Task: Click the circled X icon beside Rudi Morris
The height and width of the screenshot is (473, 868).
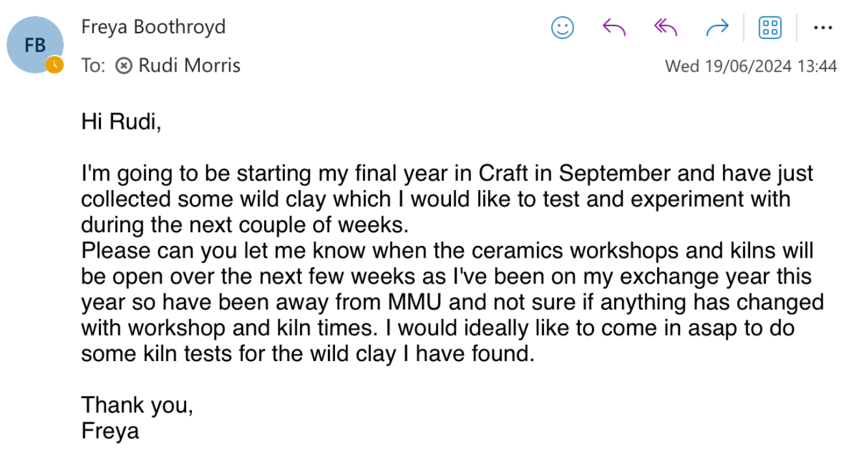Action: coord(124,65)
